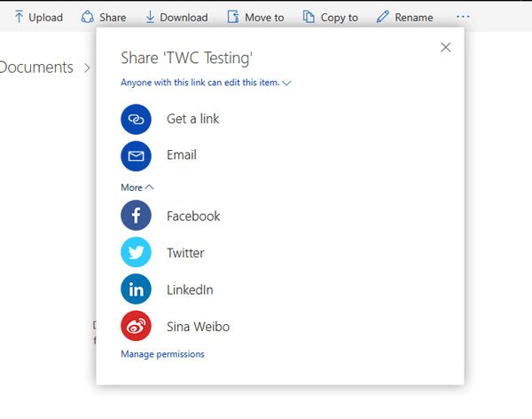Click the Twitter bird icon
The image size is (532, 419).
pos(136,252)
